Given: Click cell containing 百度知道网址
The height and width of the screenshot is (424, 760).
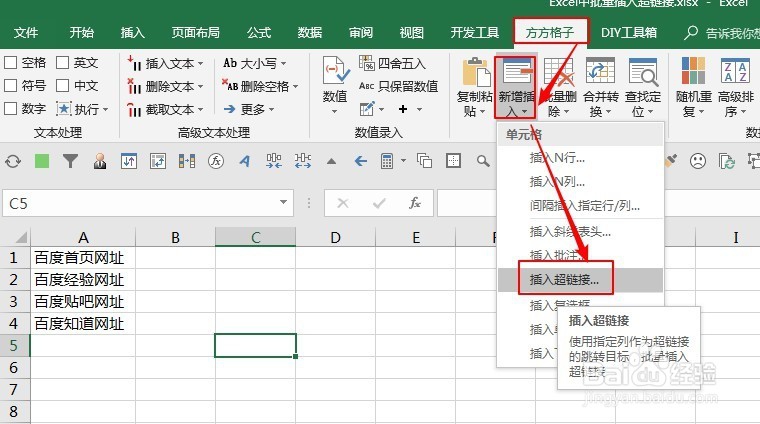Looking at the screenshot, I should click(83, 323).
